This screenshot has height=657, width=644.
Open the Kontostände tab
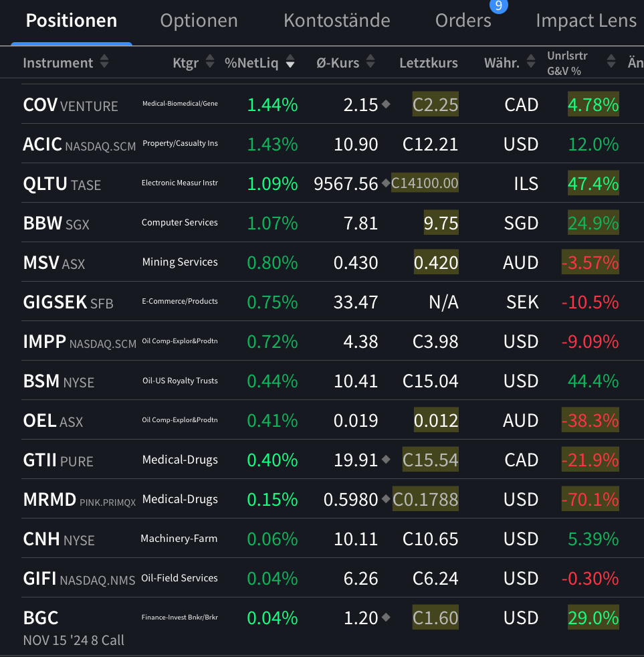click(x=336, y=21)
